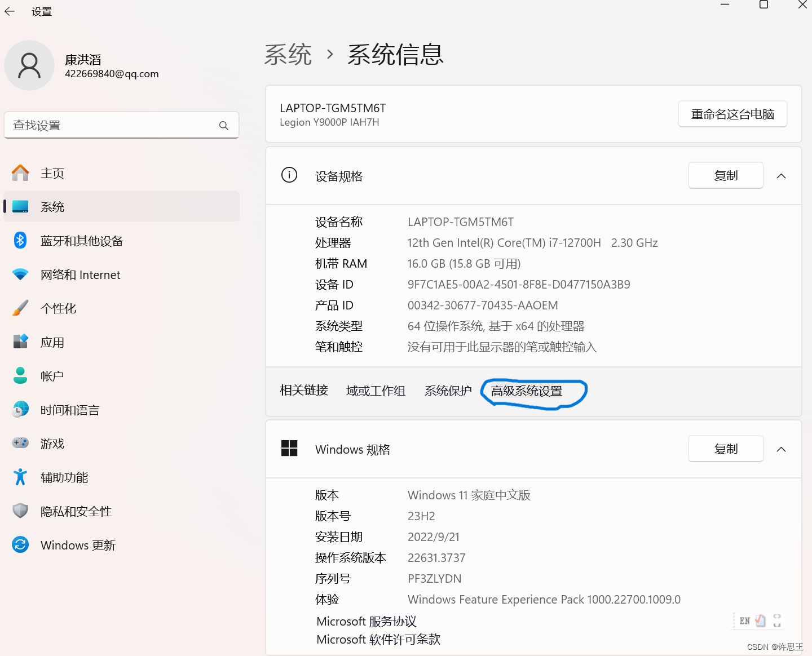Viewport: 812px width, 656px height.
Task: Open 时间和语言 settings page
Action: (x=122, y=410)
